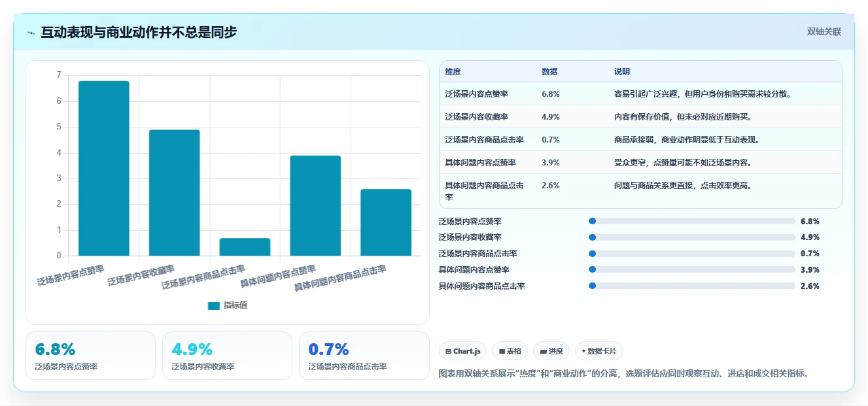Click the 数据 table column header
This screenshot has width=868, height=406.
(x=549, y=72)
